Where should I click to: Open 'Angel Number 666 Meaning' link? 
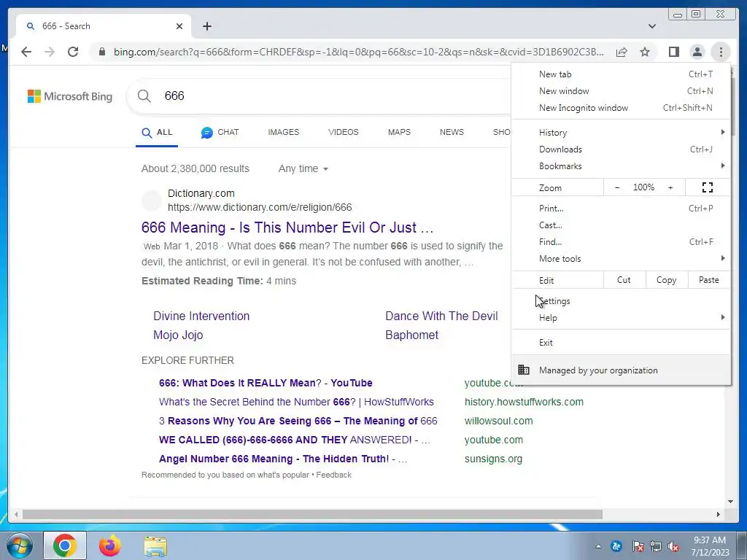click(x=283, y=459)
